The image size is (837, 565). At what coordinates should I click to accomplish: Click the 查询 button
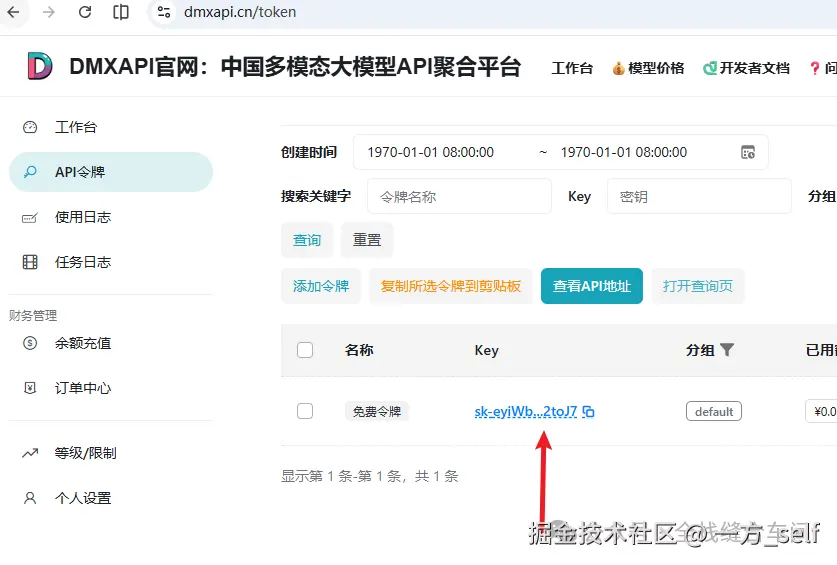[x=307, y=240]
